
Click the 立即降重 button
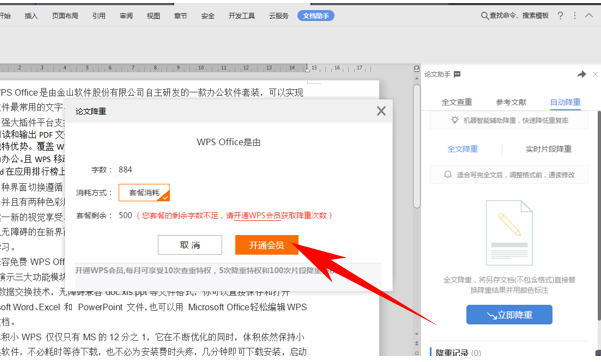[509, 315]
